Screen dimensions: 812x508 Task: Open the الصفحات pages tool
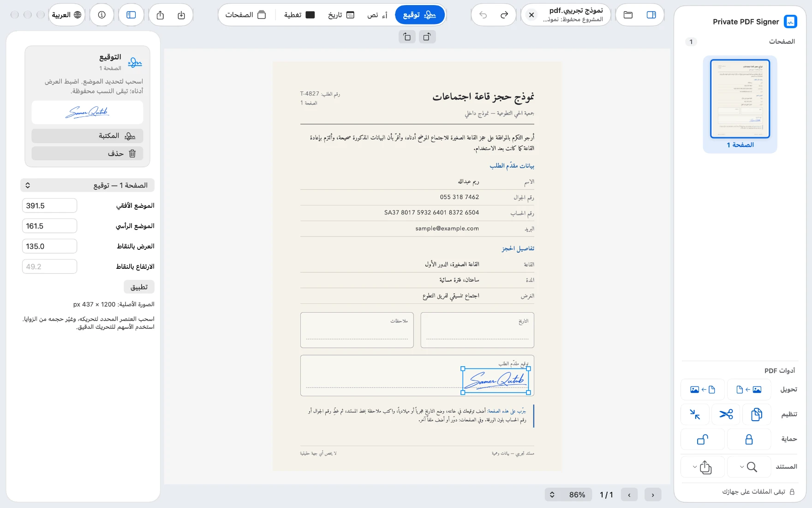(246, 15)
